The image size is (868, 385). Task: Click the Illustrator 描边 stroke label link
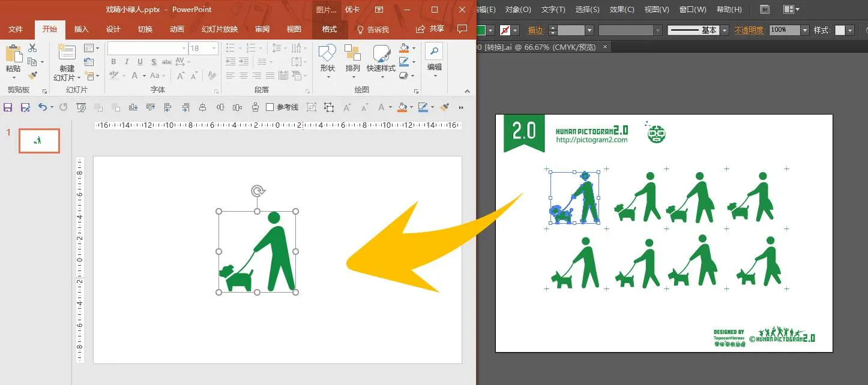[535, 30]
